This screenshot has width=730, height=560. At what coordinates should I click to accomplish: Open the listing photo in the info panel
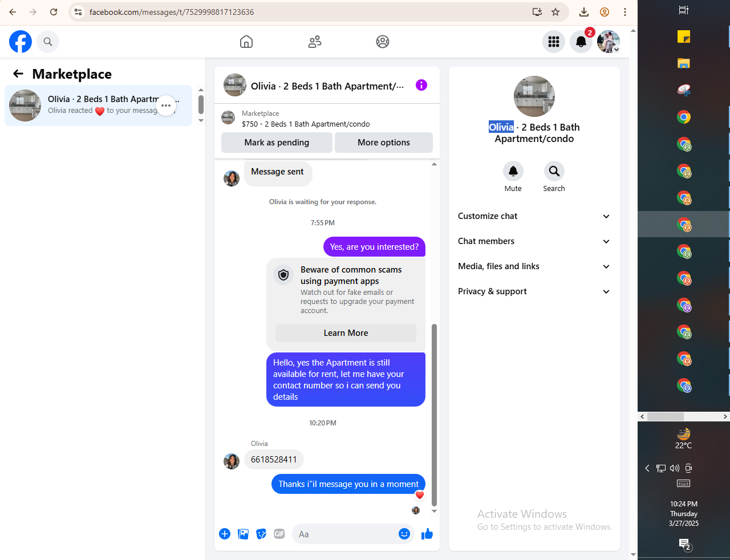[534, 96]
